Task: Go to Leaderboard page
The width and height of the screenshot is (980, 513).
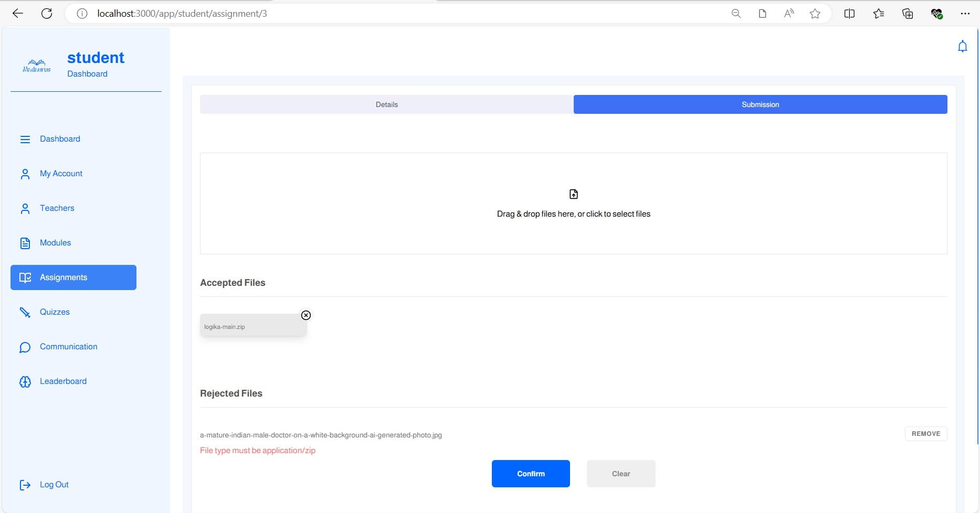Action: click(x=63, y=381)
